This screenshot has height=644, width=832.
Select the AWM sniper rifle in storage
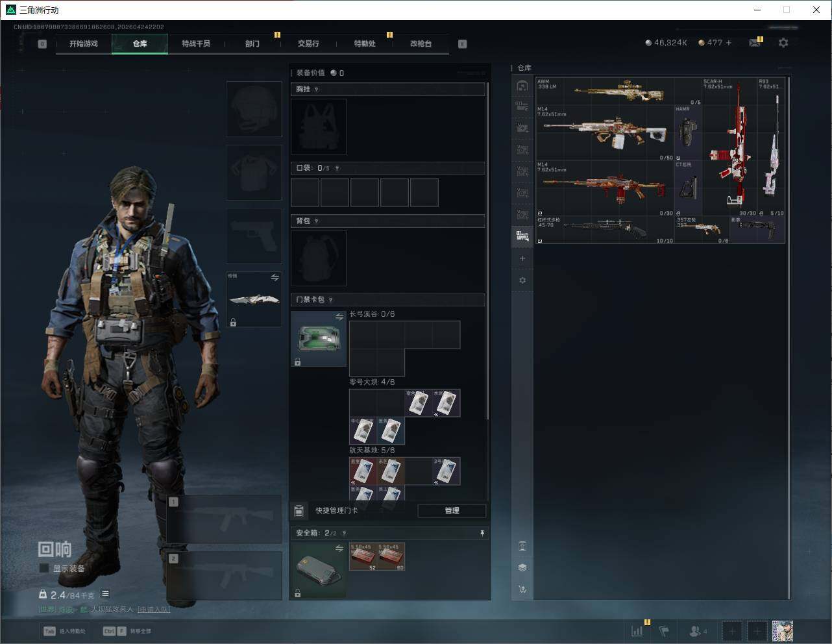click(x=619, y=91)
